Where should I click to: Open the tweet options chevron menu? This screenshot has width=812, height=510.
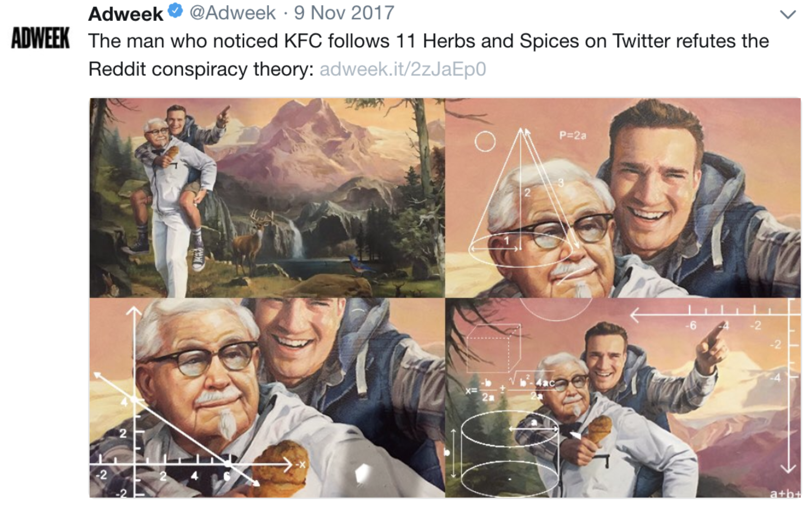coord(788,14)
